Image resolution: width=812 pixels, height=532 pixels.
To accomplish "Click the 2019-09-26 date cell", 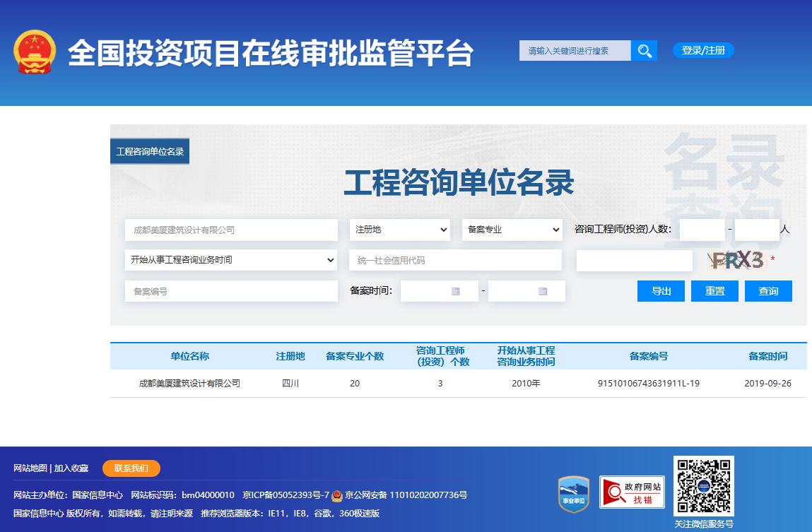I will pos(768,384).
